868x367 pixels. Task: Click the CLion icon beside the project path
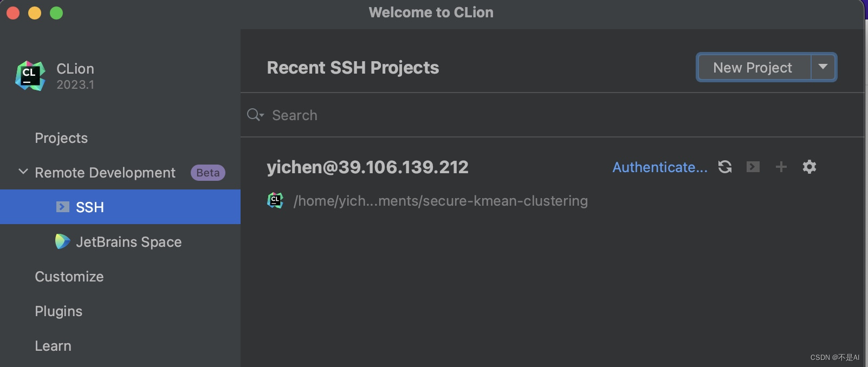click(x=276, y=200)
